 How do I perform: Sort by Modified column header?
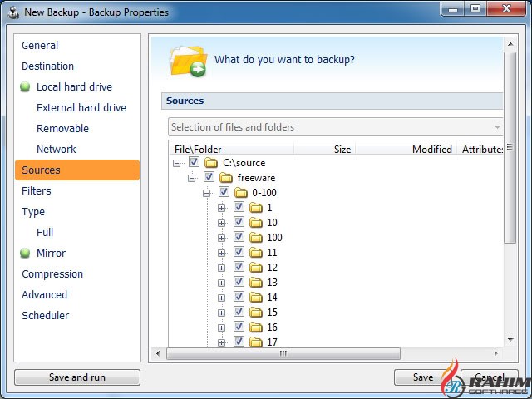[x=406, y=150]
